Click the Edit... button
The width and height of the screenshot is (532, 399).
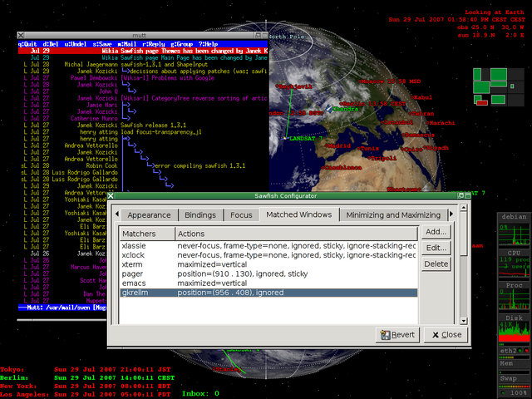[436, 248]
